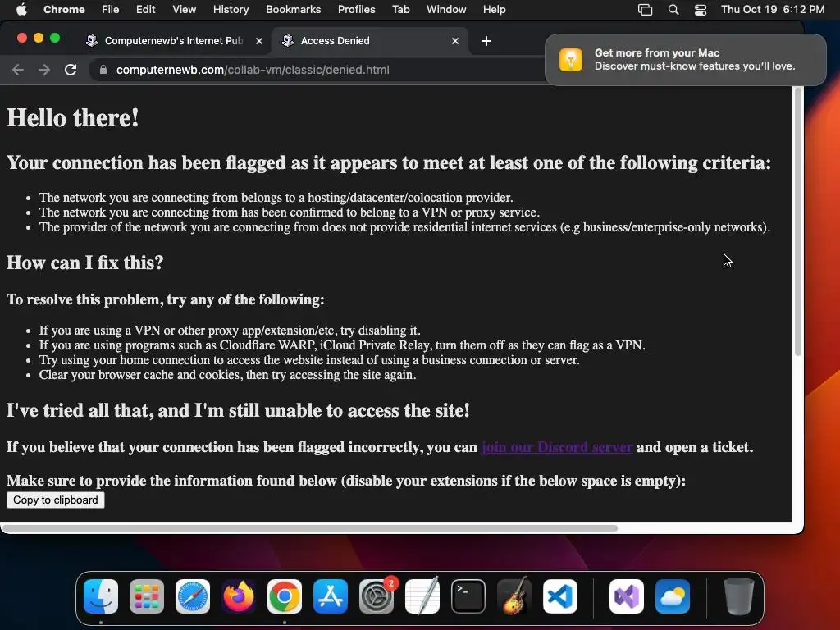Viewport: 840px width, 630px height.
Task: Open the cloud weather app in dock
Action: 673,596
